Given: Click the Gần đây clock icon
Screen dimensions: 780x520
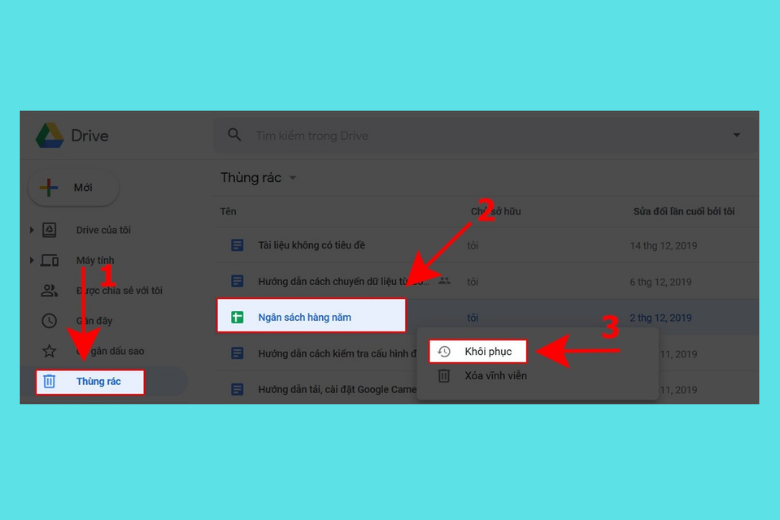Looking at the screenshot, I should (49, 321).
